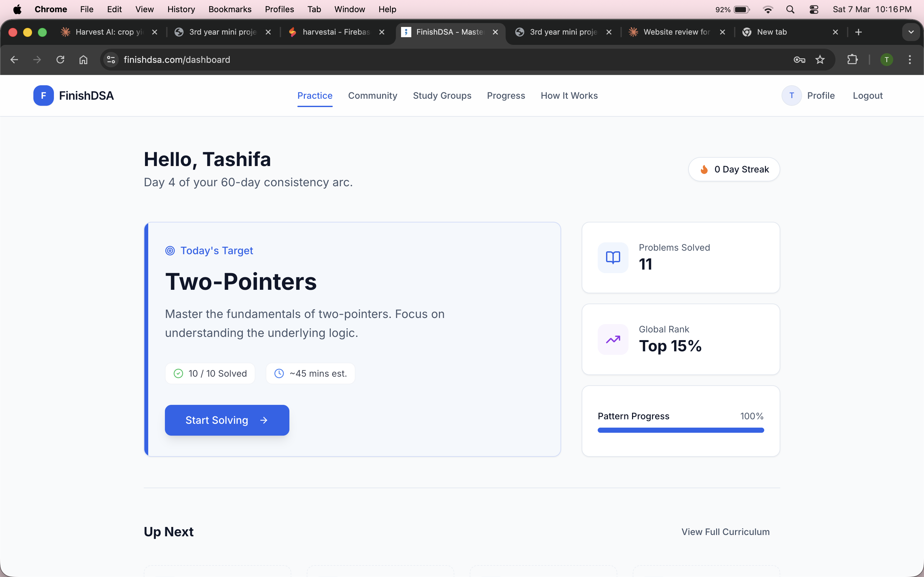Click the Start Solving button

tap(227, 420)
